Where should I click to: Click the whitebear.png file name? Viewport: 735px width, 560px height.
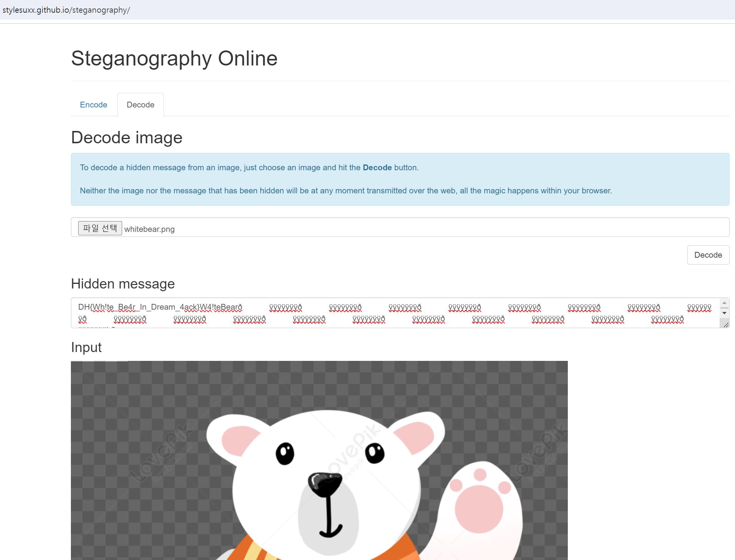point(149,229)
